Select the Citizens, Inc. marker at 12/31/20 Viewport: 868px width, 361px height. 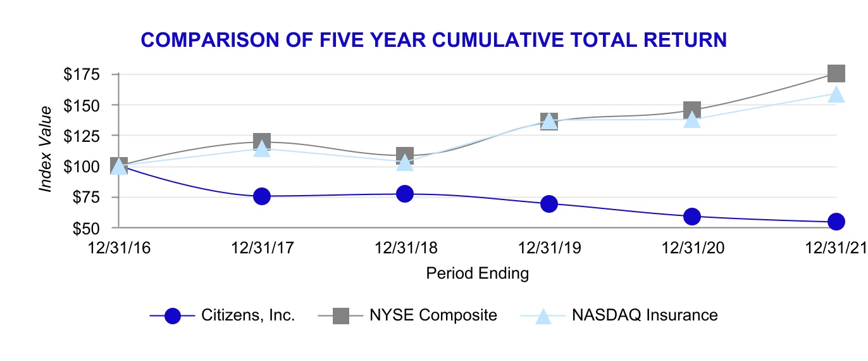pos(692,217)
